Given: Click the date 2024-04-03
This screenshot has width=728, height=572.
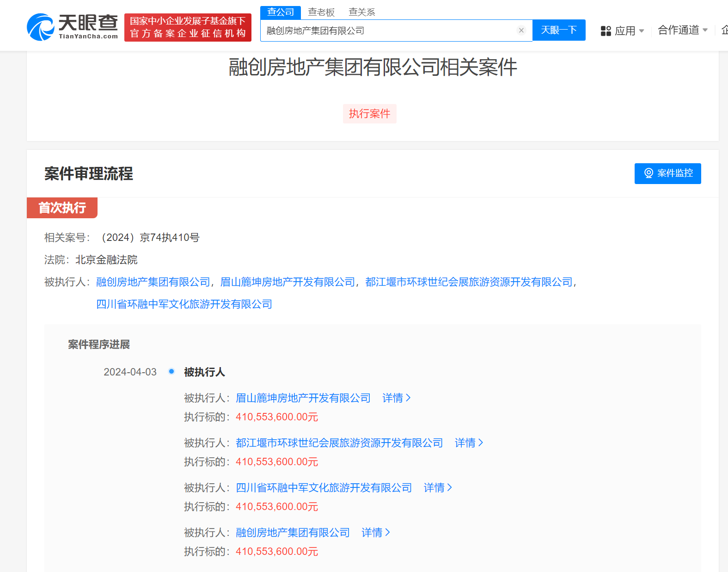Looking at the screenshot, I should pos(130,372).
